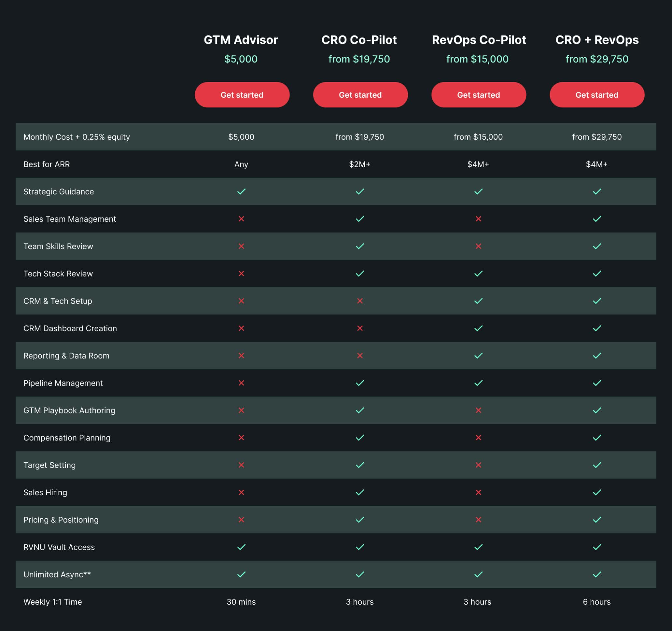
Task: Click the CRO Co-Pilot plan heading
Action: click(x=359, y=40)
